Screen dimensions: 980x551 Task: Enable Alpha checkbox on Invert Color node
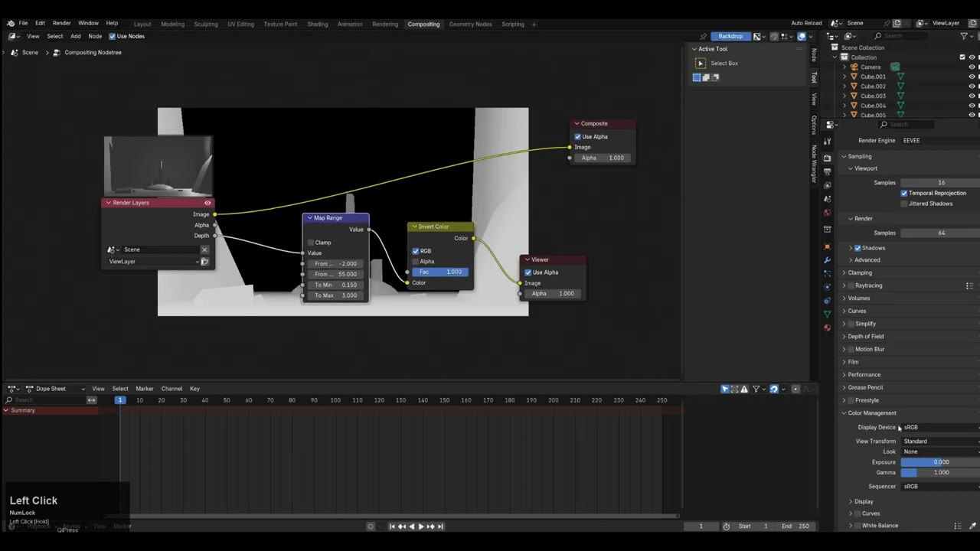(416, 262)
